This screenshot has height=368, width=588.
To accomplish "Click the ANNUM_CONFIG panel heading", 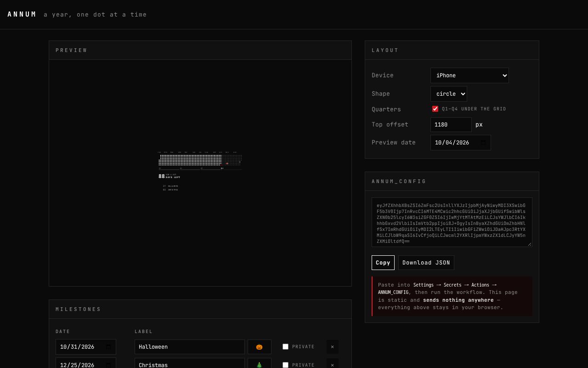I will pos(399,181).
